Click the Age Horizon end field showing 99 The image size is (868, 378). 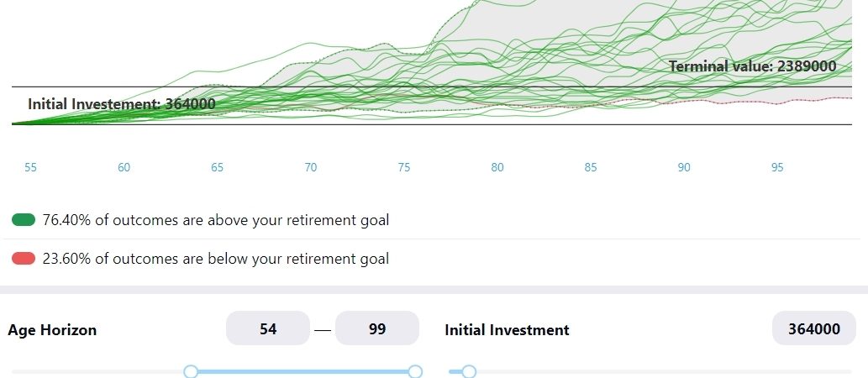click(377, 328)
